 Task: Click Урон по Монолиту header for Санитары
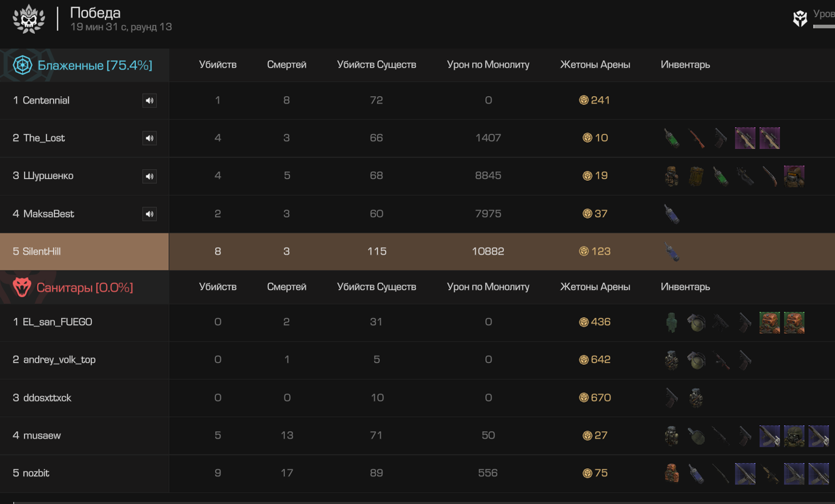[x=488, y=287]
